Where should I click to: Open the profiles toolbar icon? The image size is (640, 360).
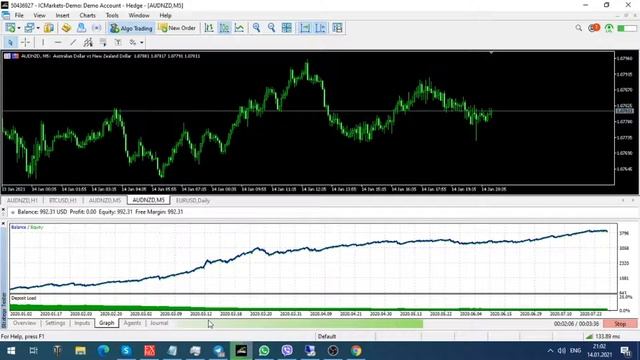29,28
